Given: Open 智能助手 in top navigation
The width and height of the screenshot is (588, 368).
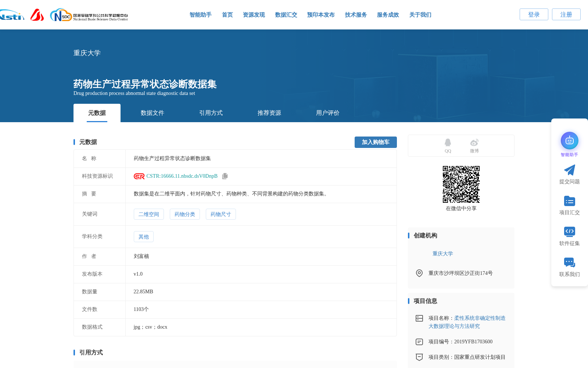Looking at the screenshot, I should tap(201, 15).
